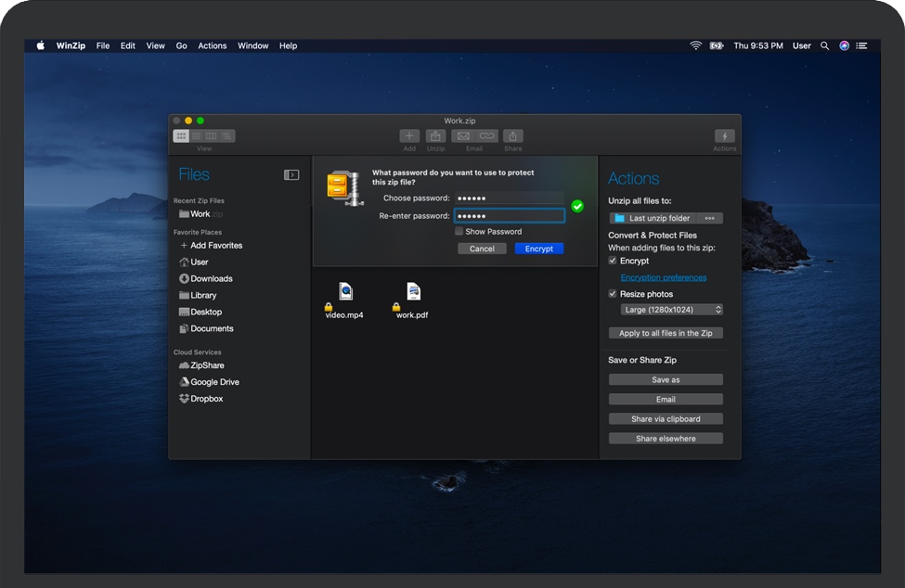This screenshot has width=905, height=588.
Task: Open the WinZip application menu
Action: (71, 45)
